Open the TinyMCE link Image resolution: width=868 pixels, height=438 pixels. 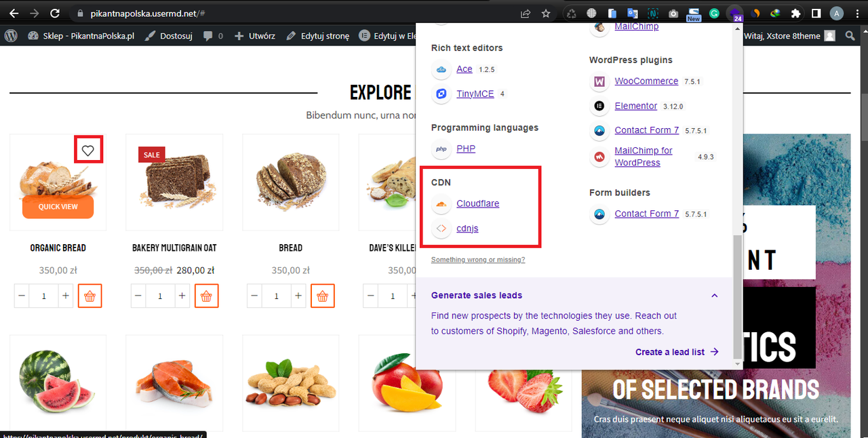tap(475, 94)
